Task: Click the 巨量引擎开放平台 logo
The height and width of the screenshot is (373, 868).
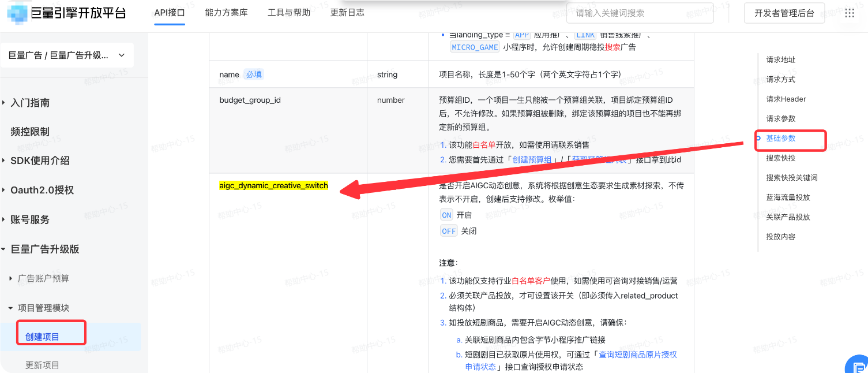Action: (66, 13)
